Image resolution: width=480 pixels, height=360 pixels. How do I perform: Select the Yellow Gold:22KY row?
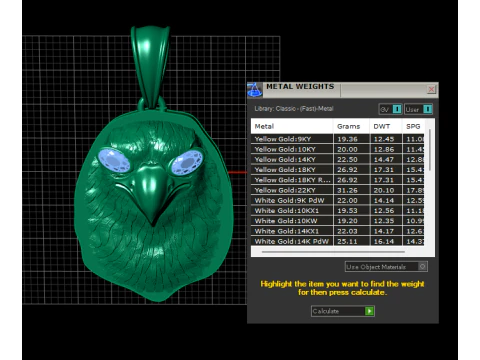coord(337,190)
